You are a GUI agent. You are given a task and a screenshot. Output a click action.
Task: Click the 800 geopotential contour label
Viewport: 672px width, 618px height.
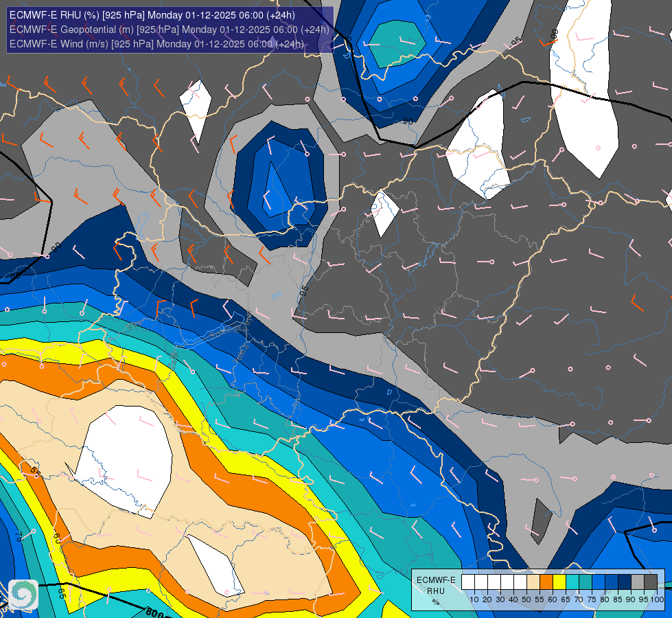click(154, 613)
